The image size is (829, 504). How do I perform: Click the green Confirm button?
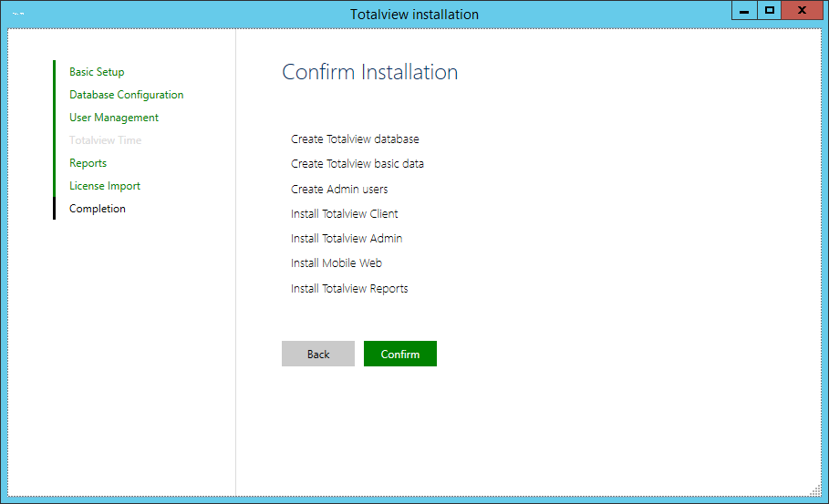pos(400,354)
